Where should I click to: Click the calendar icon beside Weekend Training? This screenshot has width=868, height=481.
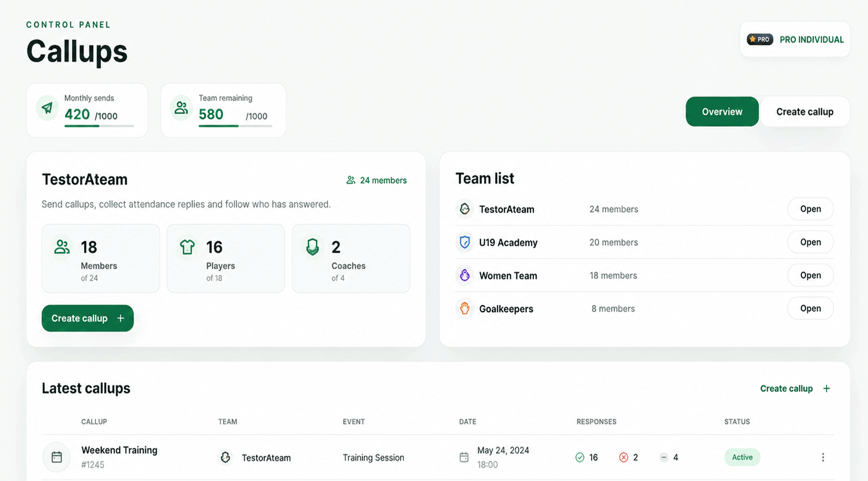(x=57, y=457)
